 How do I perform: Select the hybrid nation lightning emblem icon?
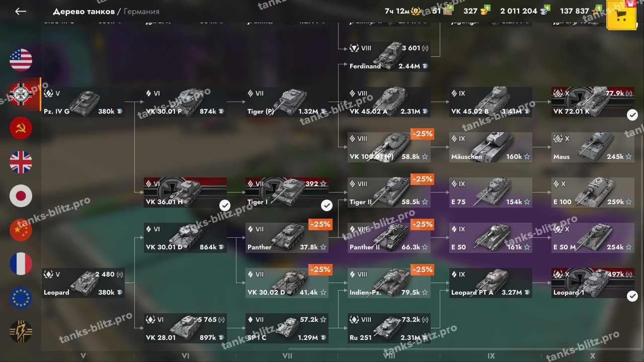point(21,332)
